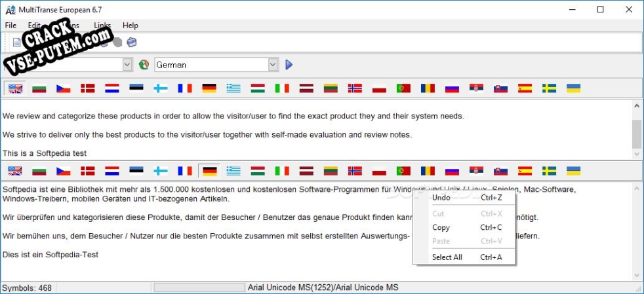The height and width of the screenshot is (294, 644).
Task: Select Latvian flag in source language bar
Action: click(x=306, y=88)
